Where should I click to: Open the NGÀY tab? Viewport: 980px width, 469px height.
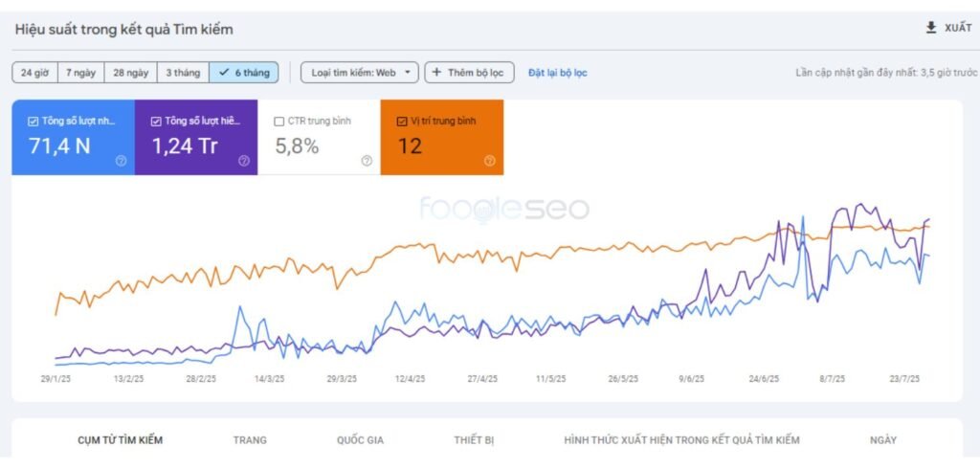(x=883, y=440)
